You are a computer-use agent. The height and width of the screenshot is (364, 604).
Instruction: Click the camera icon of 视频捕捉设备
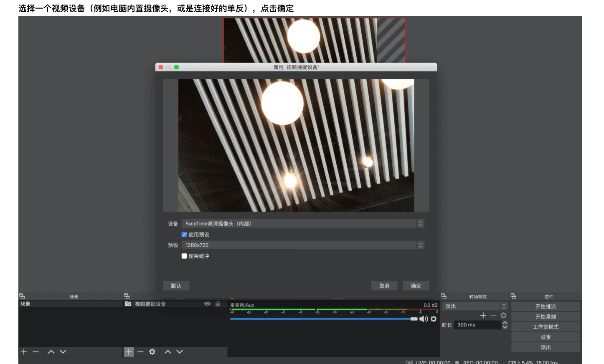coord(128,304)
